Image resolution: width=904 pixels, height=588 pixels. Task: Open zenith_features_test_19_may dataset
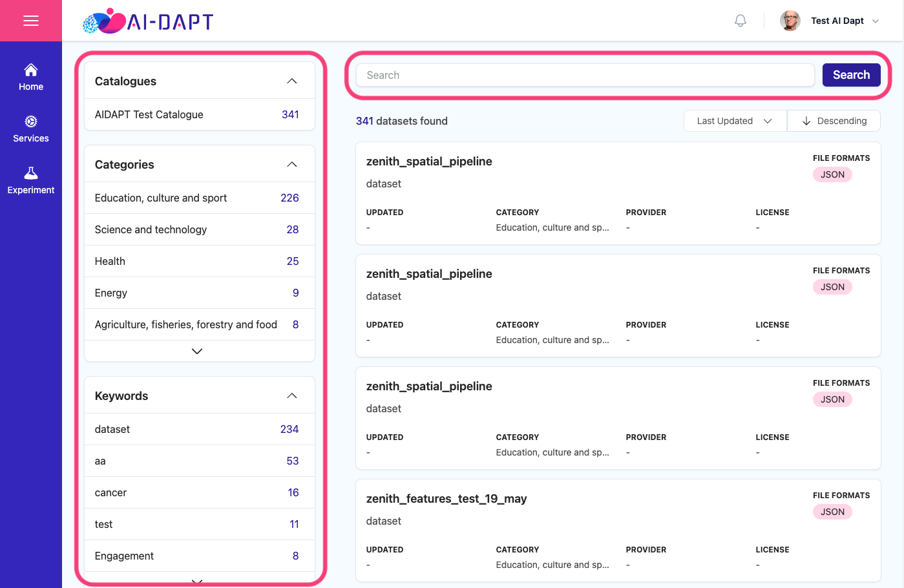click(447, 499)
